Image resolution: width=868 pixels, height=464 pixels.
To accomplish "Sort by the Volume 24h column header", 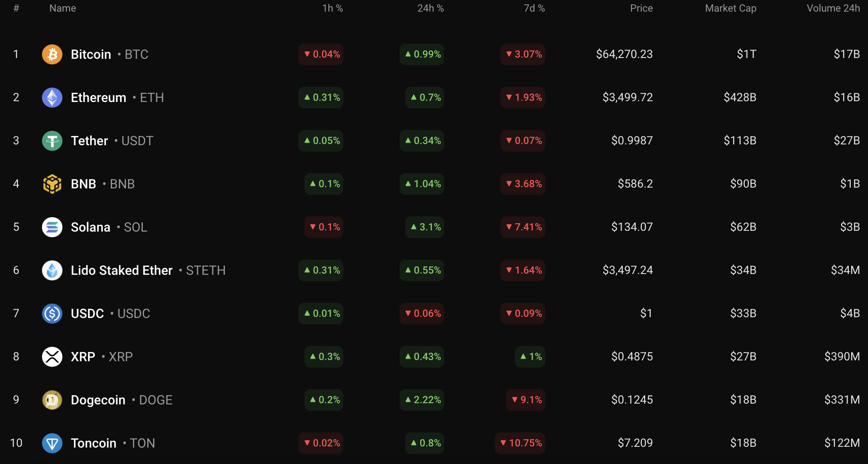I will pos(833,8).
